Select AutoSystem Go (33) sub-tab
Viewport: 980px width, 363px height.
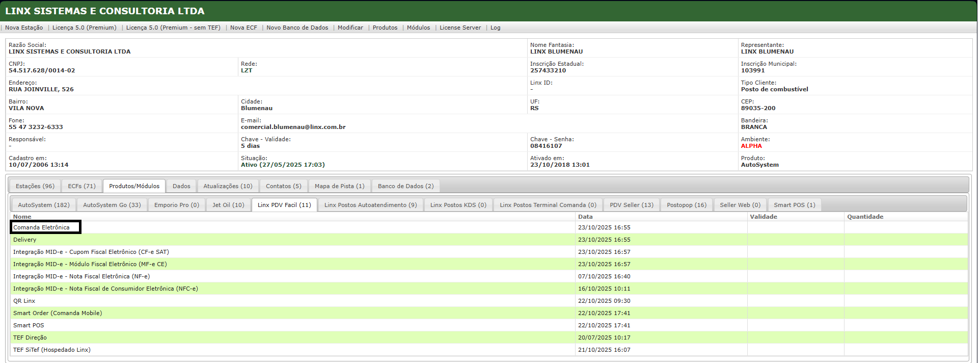point(112,205)
